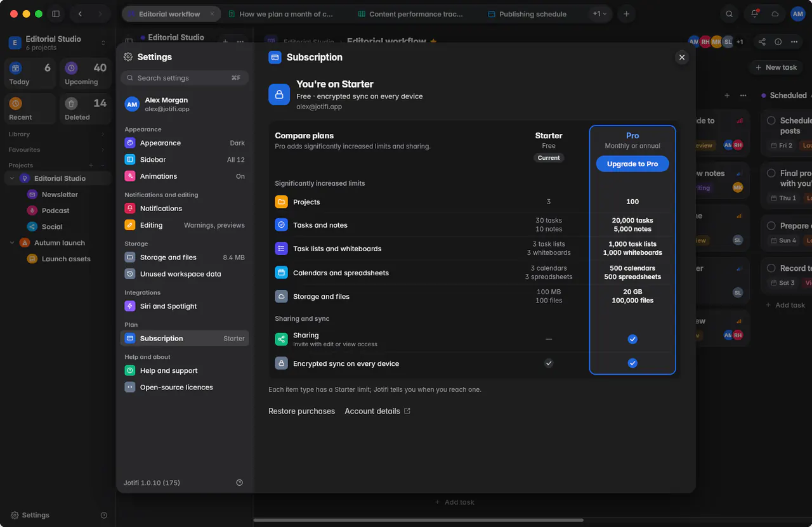Collapse the Editorial Studio project chevron
Image resolution: width=812 pixels, height=527 pixels.
pyautogui.click(x=12, y=179)
